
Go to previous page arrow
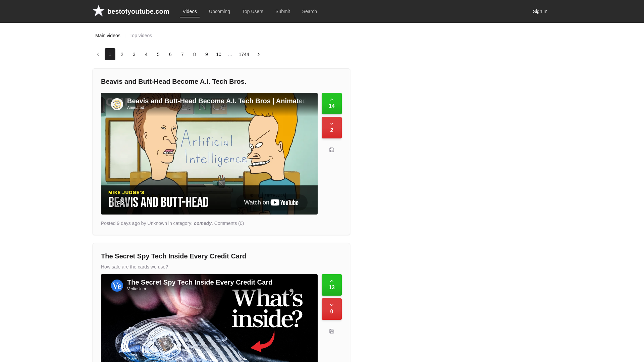point(98,54)
